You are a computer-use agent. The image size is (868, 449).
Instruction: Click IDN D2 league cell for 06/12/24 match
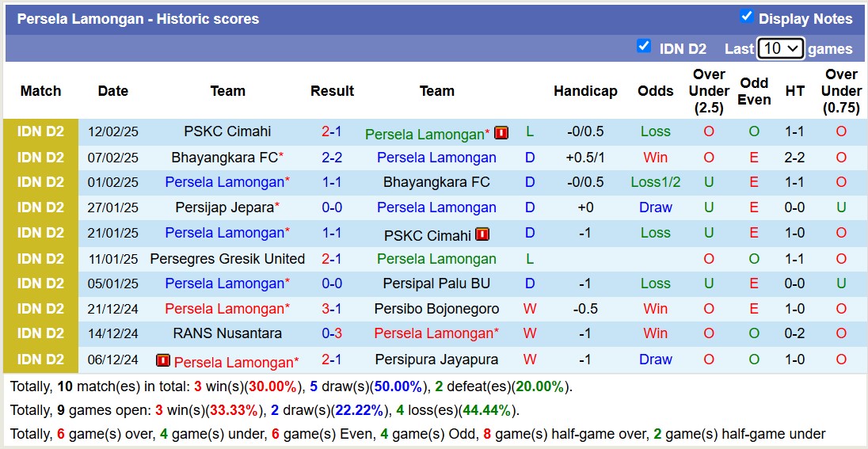tap(41, 360)
